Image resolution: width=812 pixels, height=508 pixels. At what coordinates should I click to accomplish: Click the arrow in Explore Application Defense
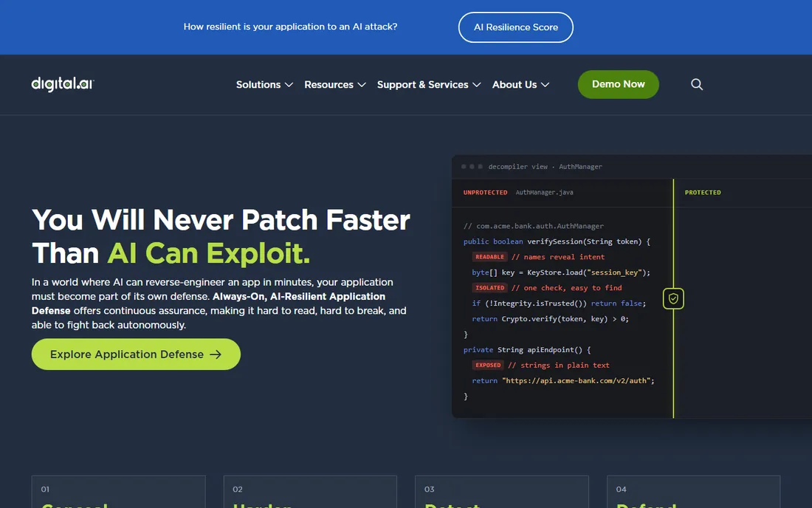pyautogui.click(x=216, y=354)
